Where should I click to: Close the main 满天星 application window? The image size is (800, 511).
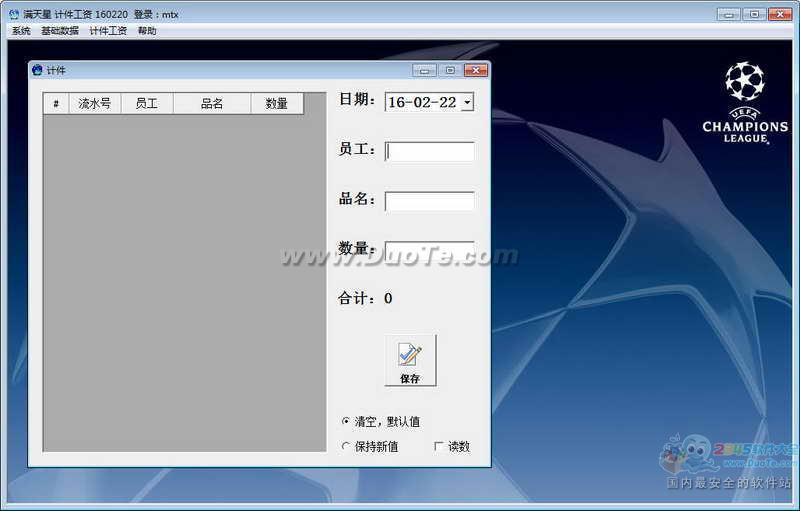coord(780,14)
